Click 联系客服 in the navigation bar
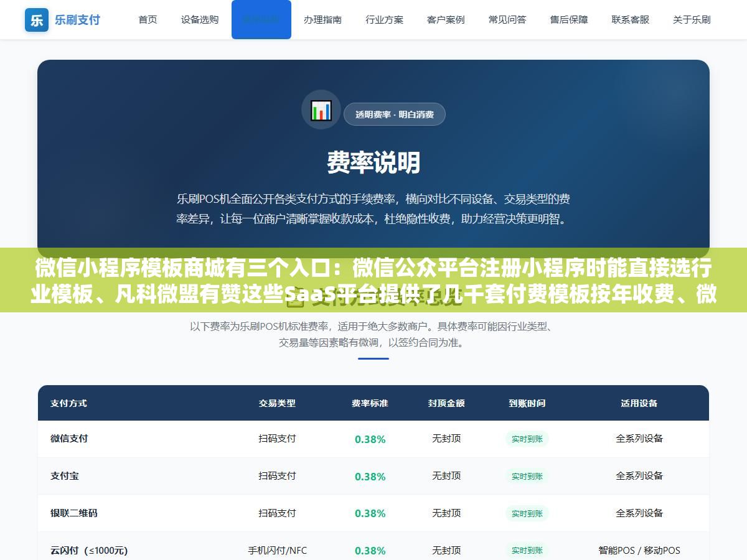 [x=631, y=19]
